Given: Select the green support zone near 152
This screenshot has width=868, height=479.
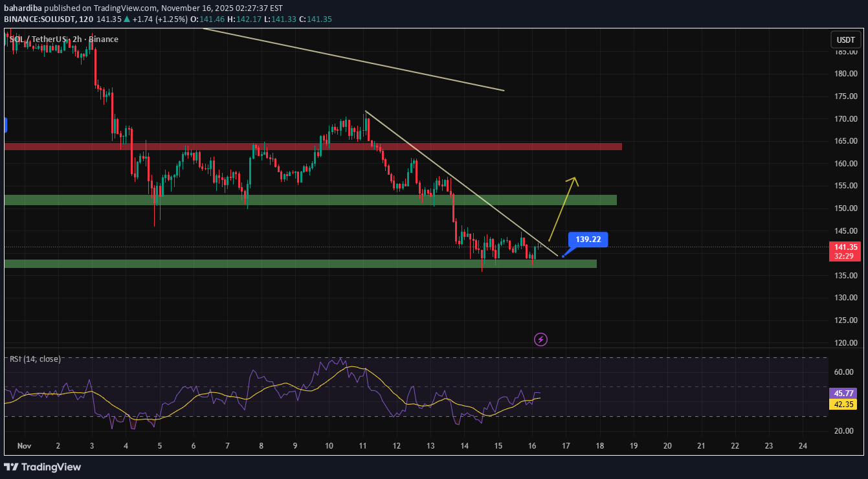Looking at the screenshot, I should tap(311, 200).
